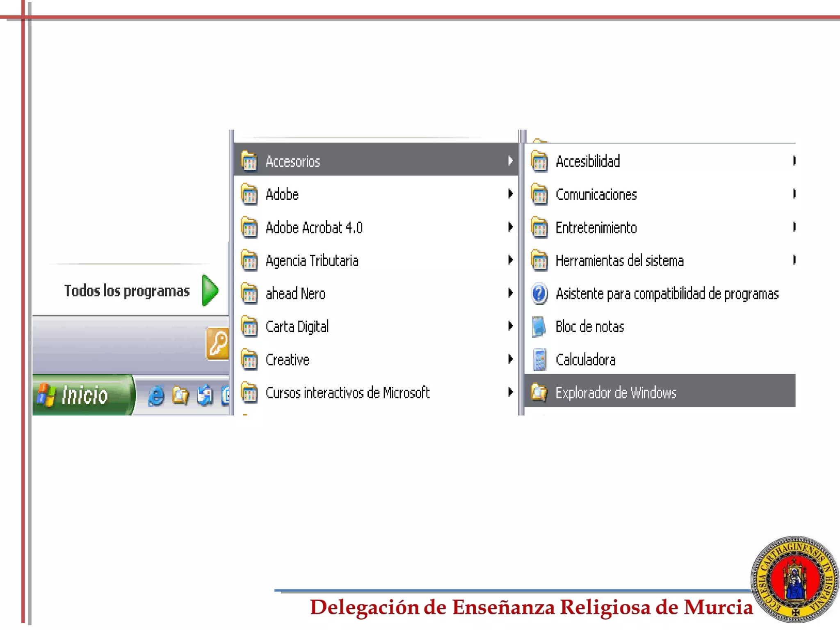
Task: Select Explorador de Windows menu entry
Action: click(616, 393)
